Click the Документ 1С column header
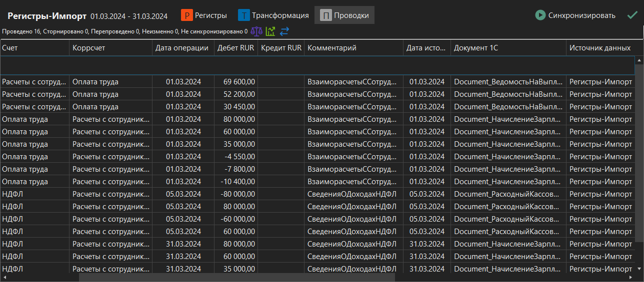644x282 pixels. point(508,48)
